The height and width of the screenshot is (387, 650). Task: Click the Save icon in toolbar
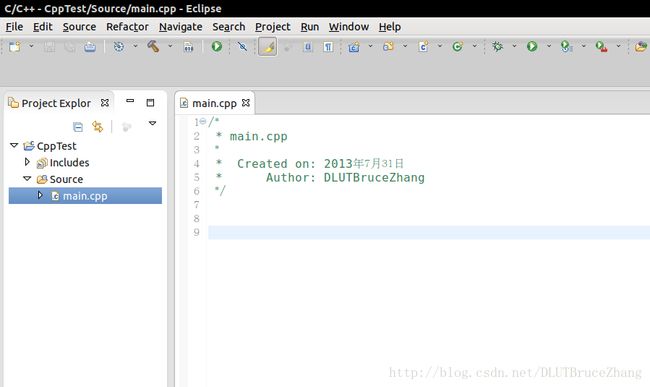click(50, 46)
